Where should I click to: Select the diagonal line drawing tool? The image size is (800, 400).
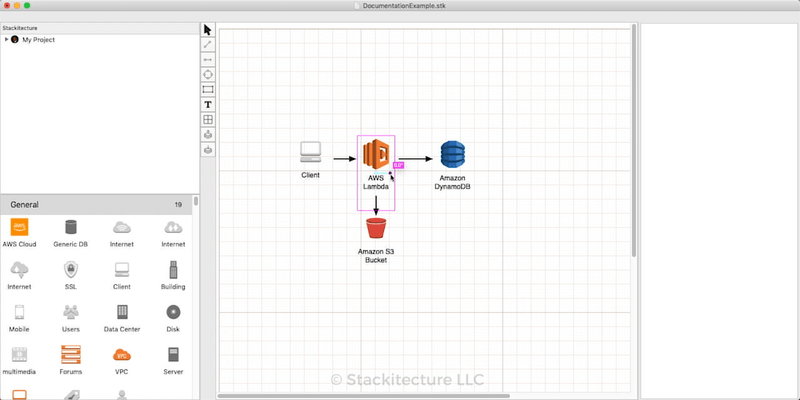coord(208,44)
